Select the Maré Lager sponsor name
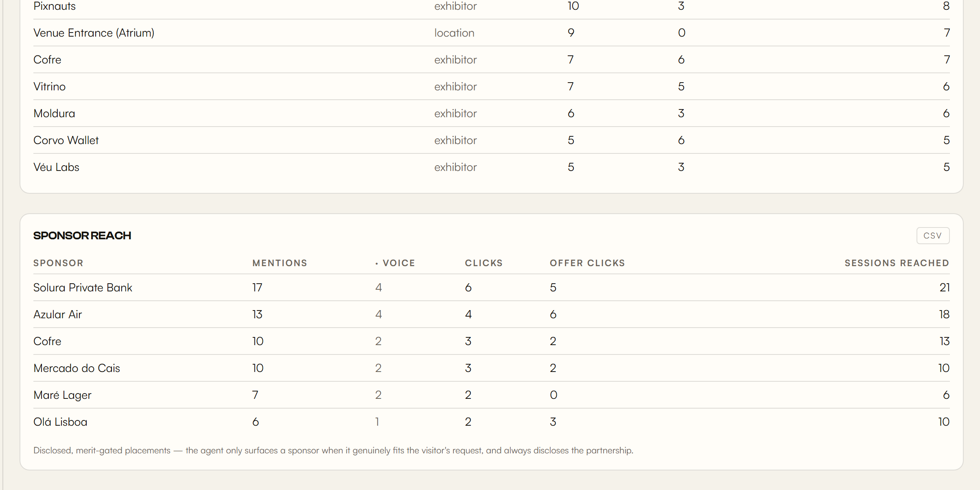980x490 pixels. pyautogui.click(x=62, y=395)
